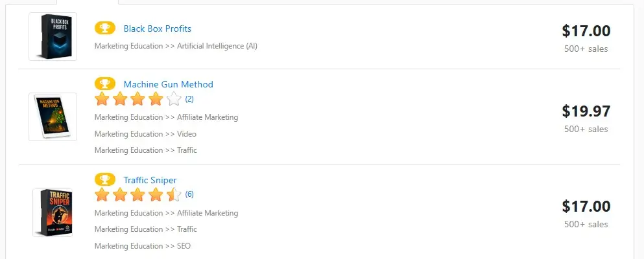Viewport: 644px width, 259px height.
Task: Click the trophy badge beside Traffic Sniper
Action: click(x=104, y=180)
